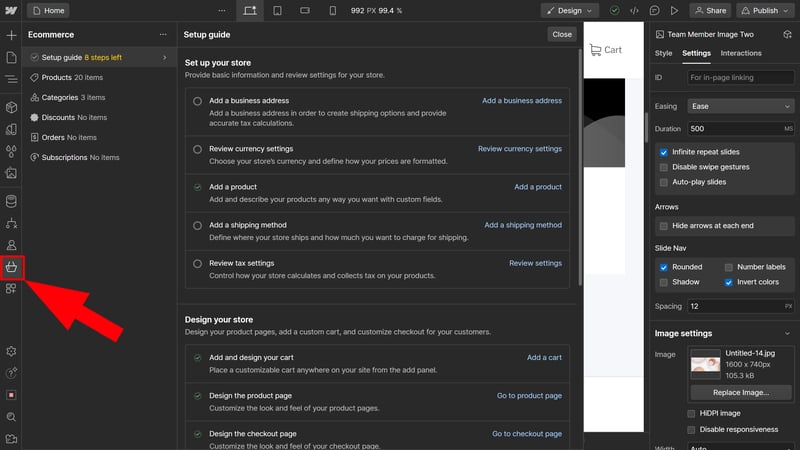
Task: Click the Preview play icon
Action: point(675,10)
